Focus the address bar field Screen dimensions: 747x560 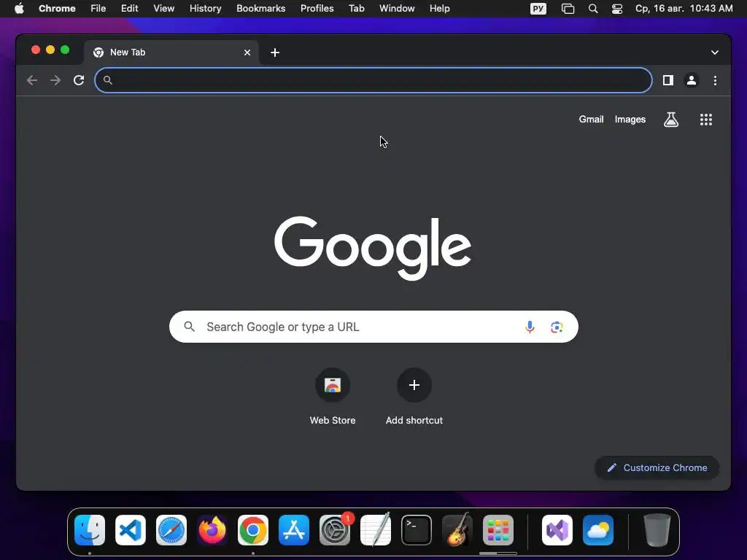(x=373, y=80)
